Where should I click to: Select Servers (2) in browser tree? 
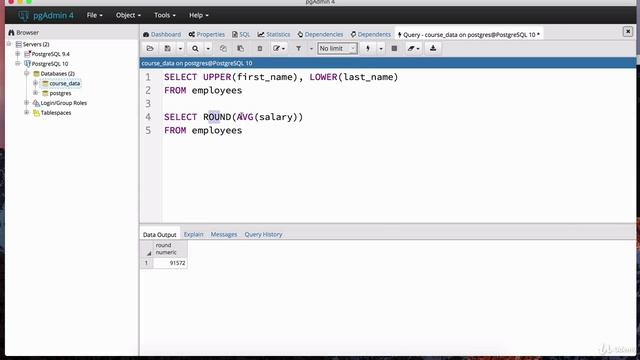pyautogui.click(x=36, y=44)
